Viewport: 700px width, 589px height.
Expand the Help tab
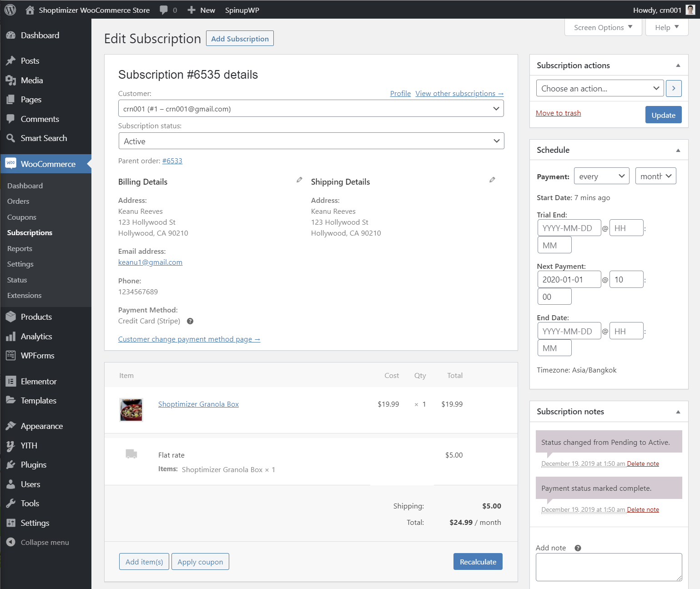click(667, 27)
